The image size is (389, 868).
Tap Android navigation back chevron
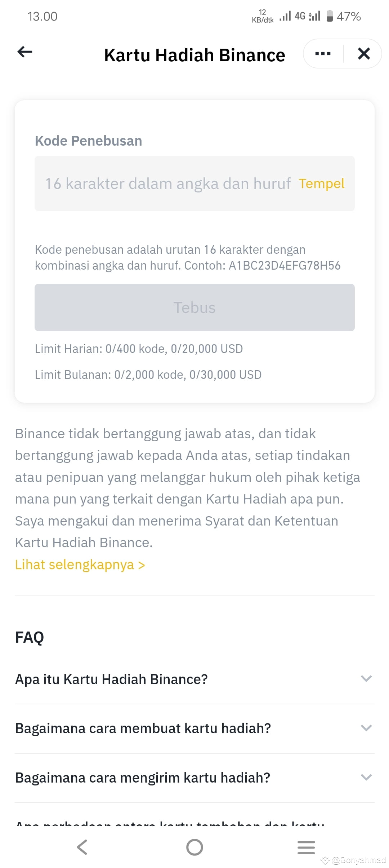pos(82,847)
